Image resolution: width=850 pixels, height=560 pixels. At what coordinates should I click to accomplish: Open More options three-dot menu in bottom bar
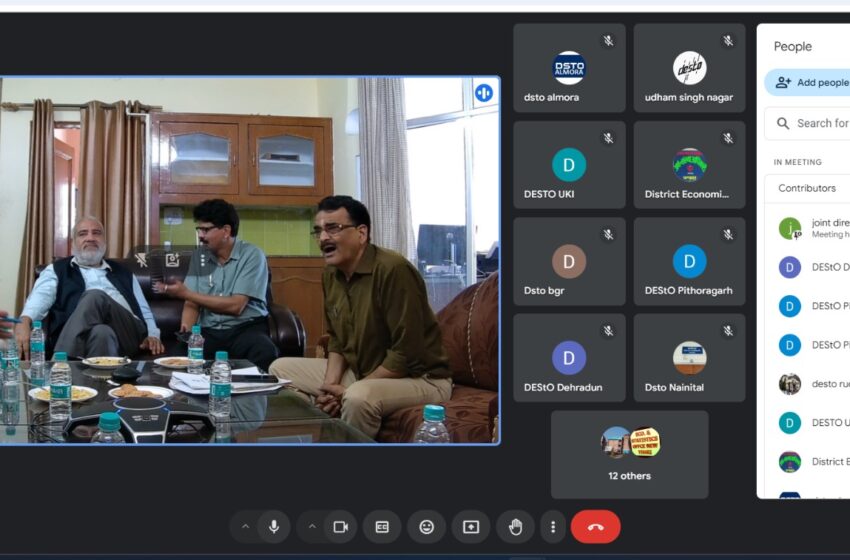[x=553, y=527]
